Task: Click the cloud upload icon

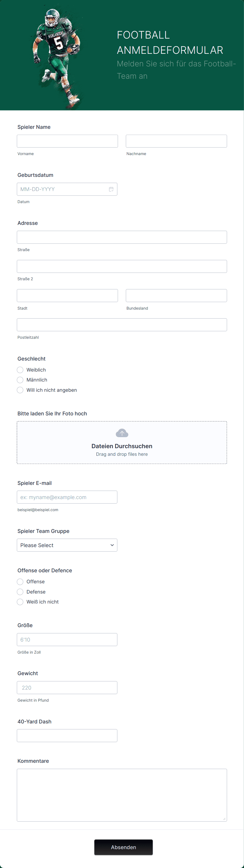Action: click(x=122, y=433)
